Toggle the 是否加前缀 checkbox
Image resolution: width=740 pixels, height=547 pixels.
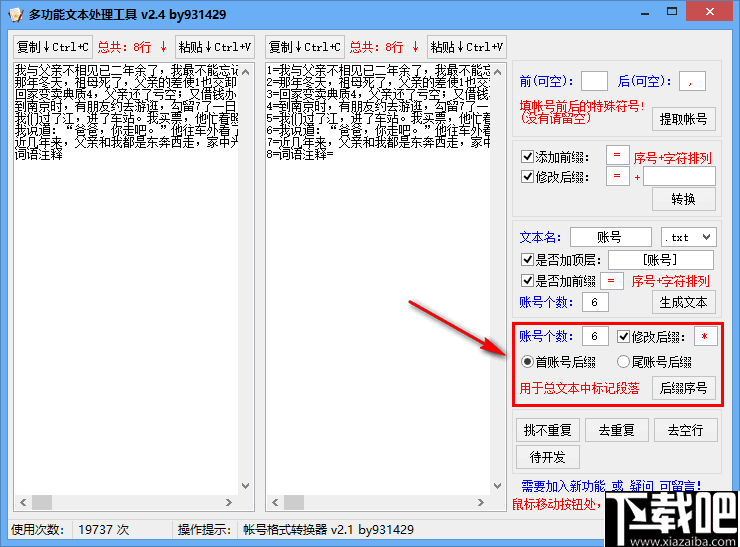pyautogui.click(x=527, y=281)
